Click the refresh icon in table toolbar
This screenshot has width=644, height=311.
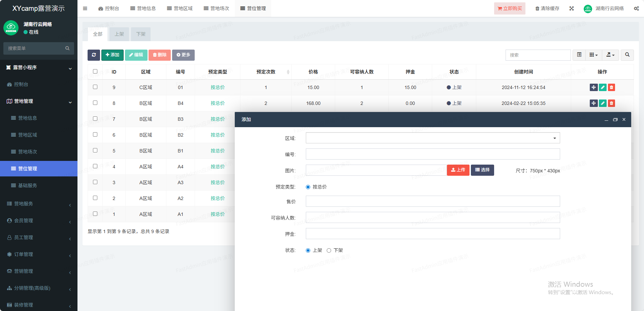pyautogui.click(x=94, y=55)
